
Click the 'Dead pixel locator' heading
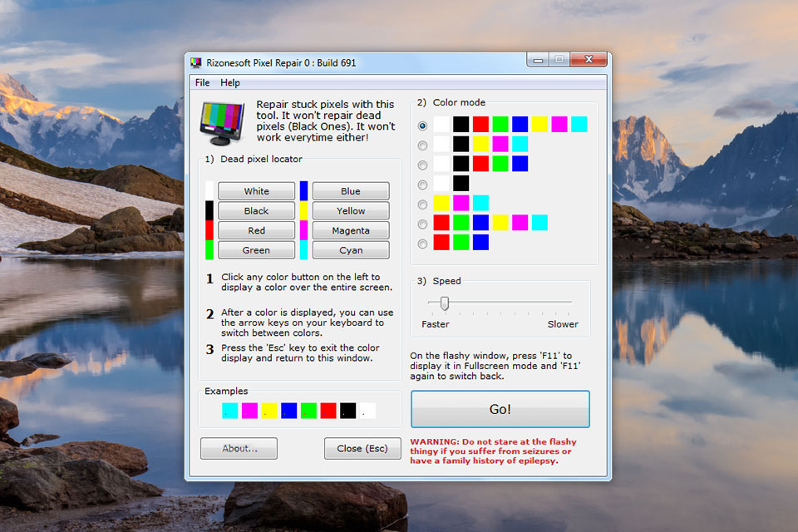(261, 159)
